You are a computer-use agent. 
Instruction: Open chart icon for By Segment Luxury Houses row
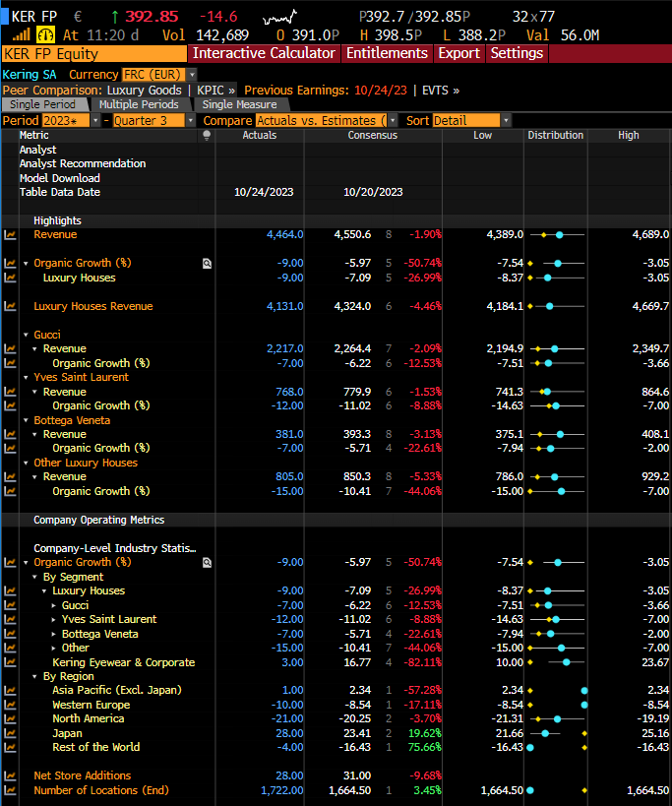pyautogui.click(x=10, y=591)
